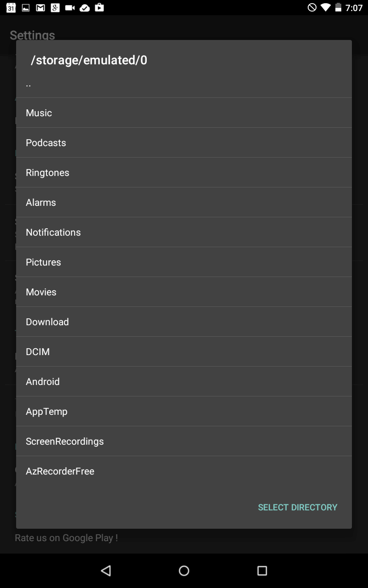Open the calendar notification icon in status bar
368x588 pixels.
tap(11, 8)
